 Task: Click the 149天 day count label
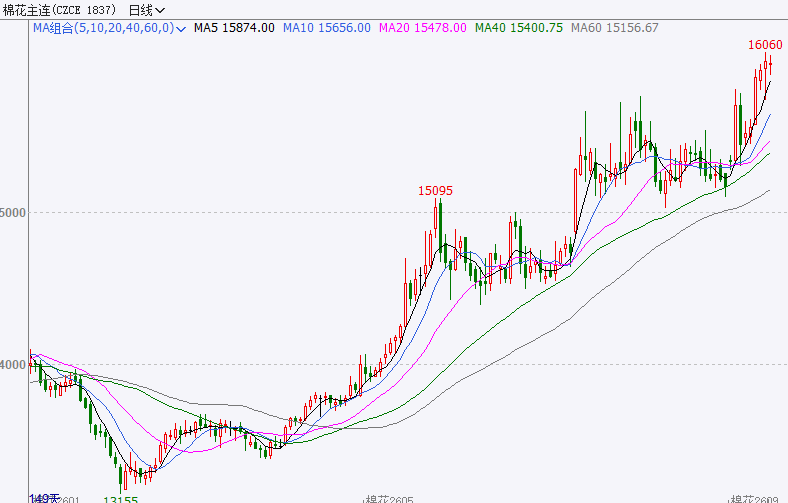[x=43, y=497]
